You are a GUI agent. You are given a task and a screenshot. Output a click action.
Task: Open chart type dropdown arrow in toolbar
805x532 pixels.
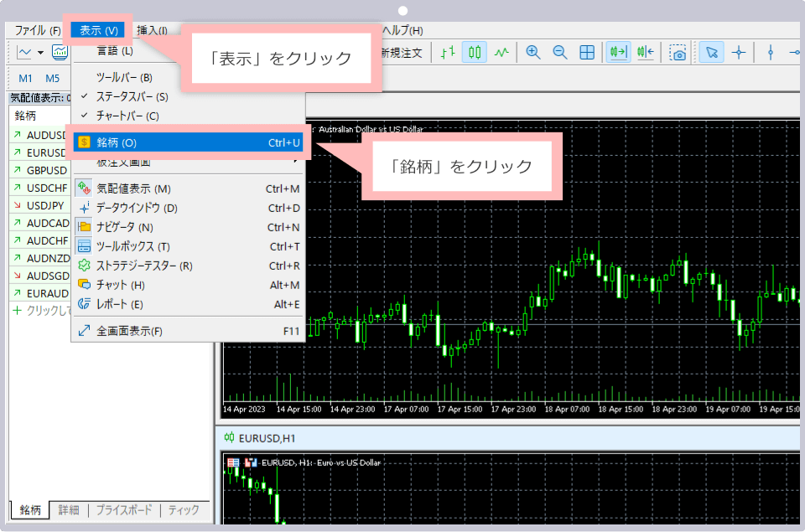[x=40, y=53]
